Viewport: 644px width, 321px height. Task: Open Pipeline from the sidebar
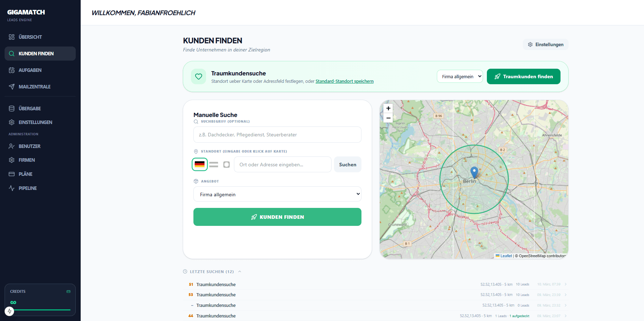click(28, 188)
